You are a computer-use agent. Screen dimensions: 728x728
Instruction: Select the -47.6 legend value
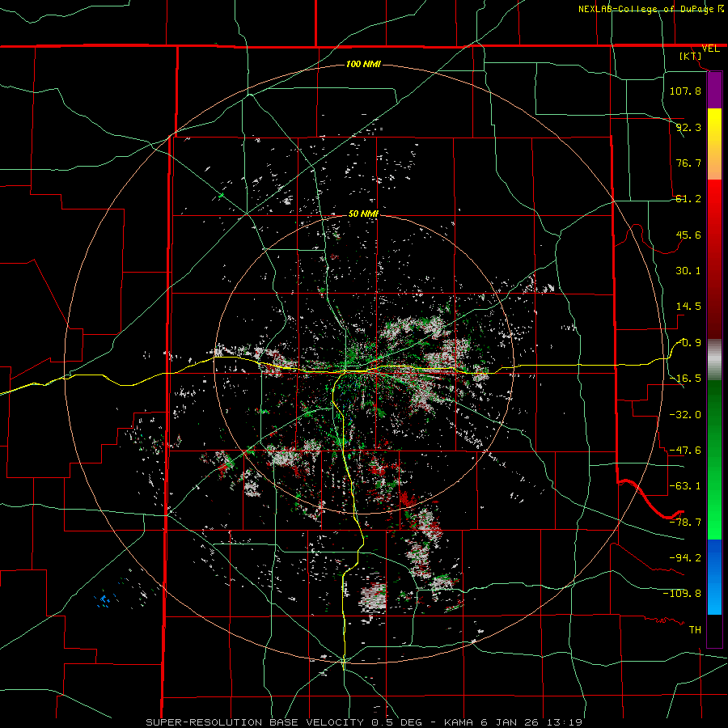[x=685, y=451]
